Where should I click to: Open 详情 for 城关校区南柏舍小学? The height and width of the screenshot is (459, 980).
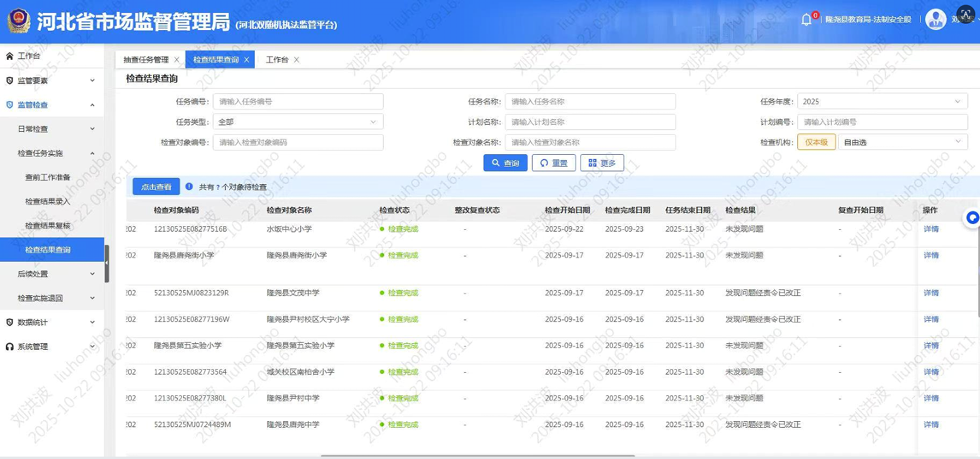click(931, 372)
